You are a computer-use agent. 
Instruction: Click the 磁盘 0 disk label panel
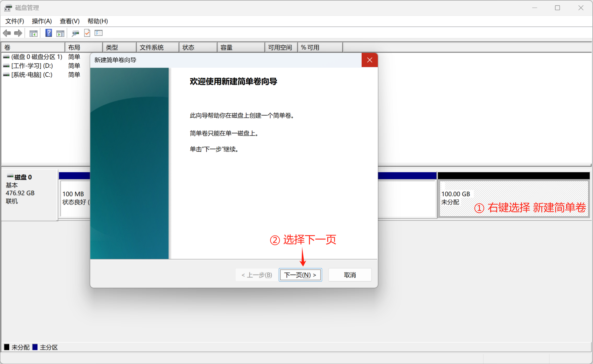point(30,195)
